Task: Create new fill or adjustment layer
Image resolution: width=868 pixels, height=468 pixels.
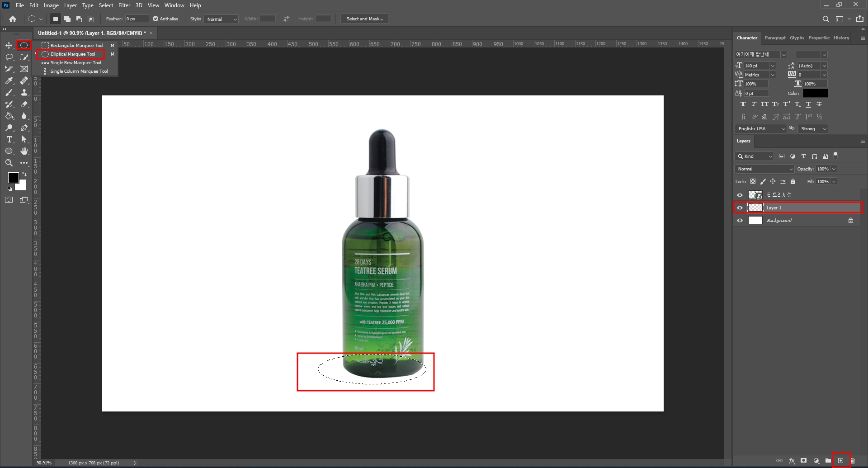Action: pyautogui.click(x=816, y=461)
